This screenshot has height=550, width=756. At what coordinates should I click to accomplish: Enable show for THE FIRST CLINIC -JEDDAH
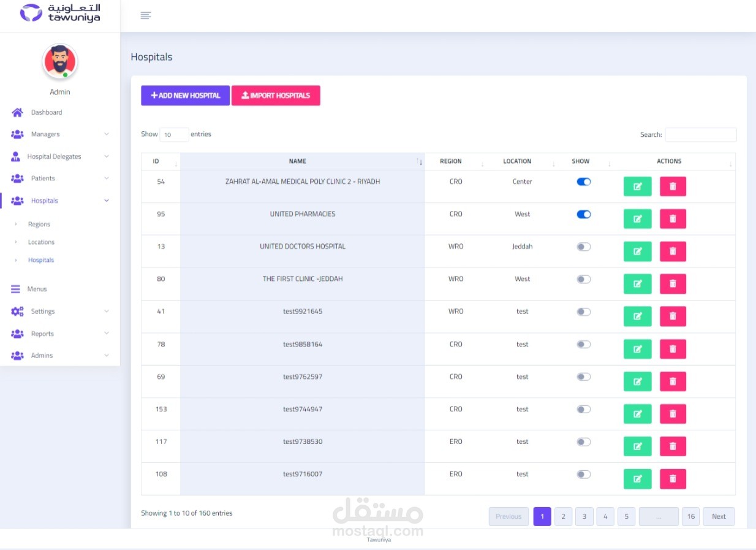(584, 279)
